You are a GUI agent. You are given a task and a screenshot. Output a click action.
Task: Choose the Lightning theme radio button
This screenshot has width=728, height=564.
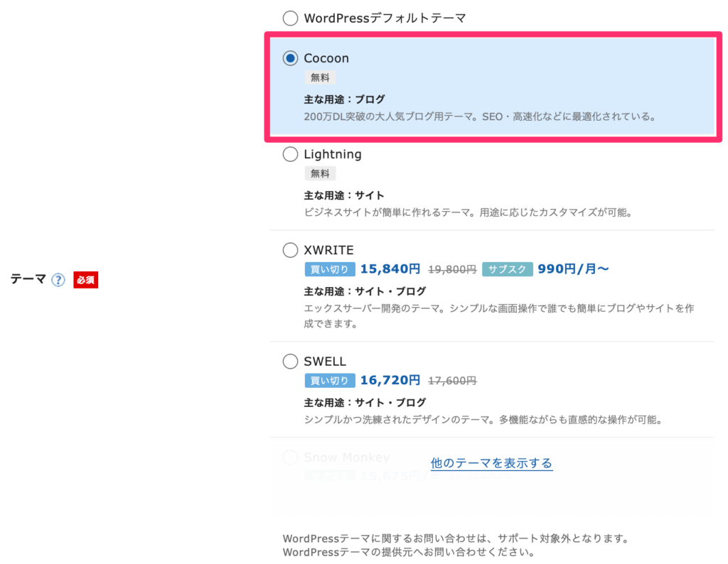290,154
